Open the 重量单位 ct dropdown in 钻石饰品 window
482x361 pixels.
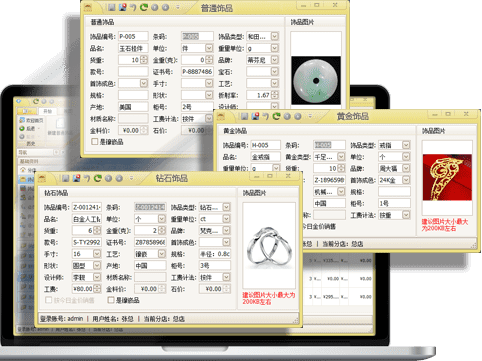click(226, 219)
